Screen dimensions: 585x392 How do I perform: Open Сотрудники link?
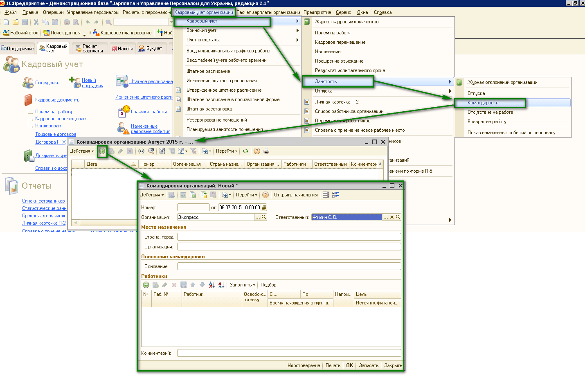click(x=47, y=83)
